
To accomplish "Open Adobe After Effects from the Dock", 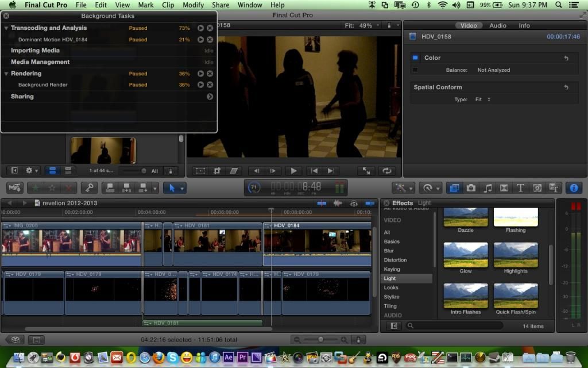I will (x=228, y=357).
